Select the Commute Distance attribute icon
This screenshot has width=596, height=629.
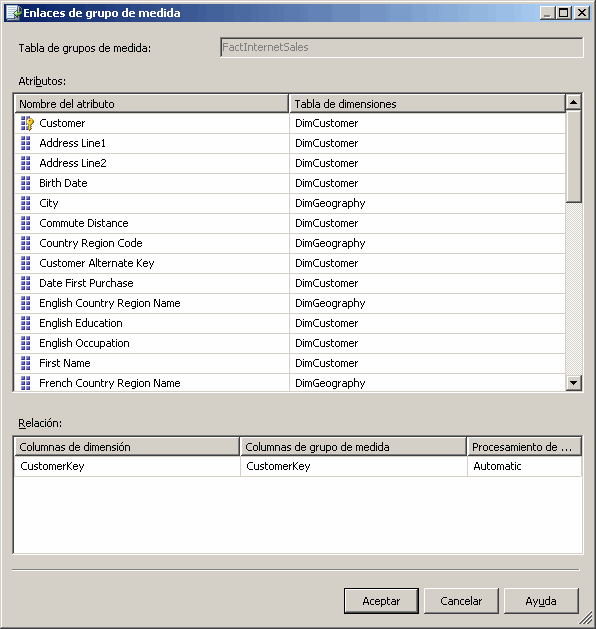click(x=26, y=223)
